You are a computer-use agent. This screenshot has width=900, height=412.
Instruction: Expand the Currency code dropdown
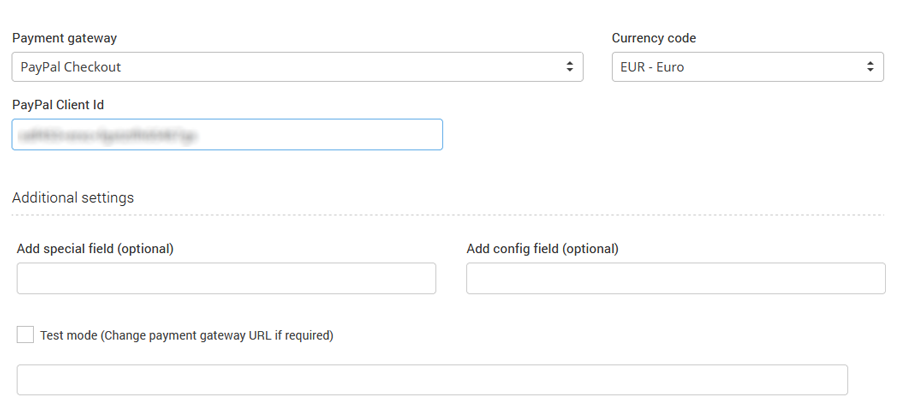(x=747, y=67)
